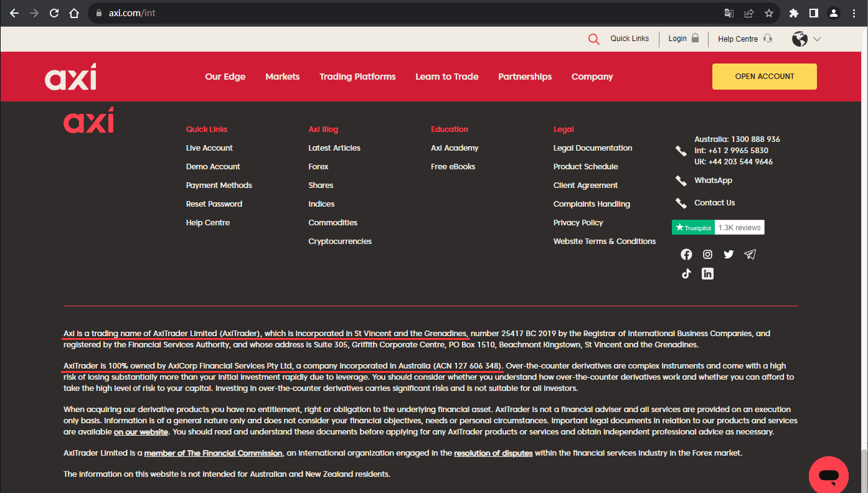Screen dimensions: 868x493
Task: Open the TikTok social icon
Action: coord(686,273)
